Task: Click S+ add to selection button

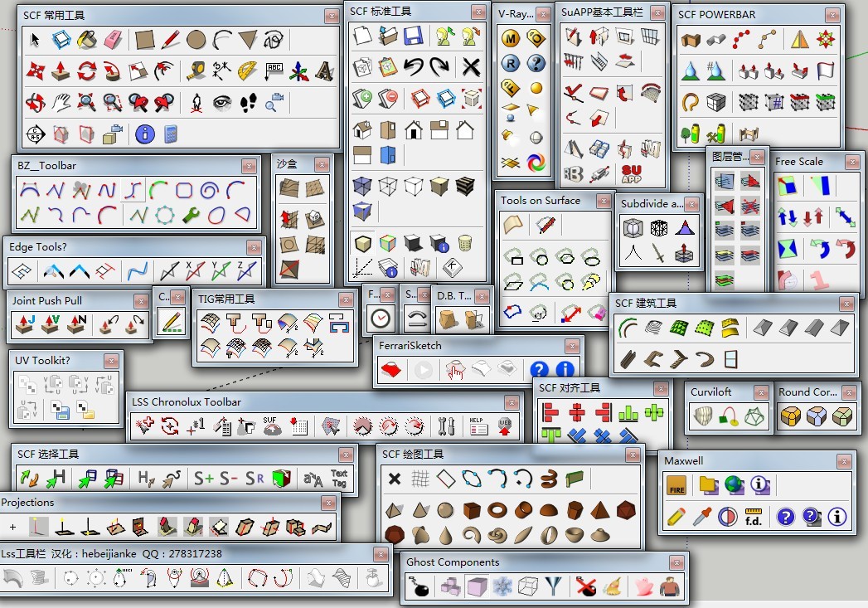Action: [203, 478]
